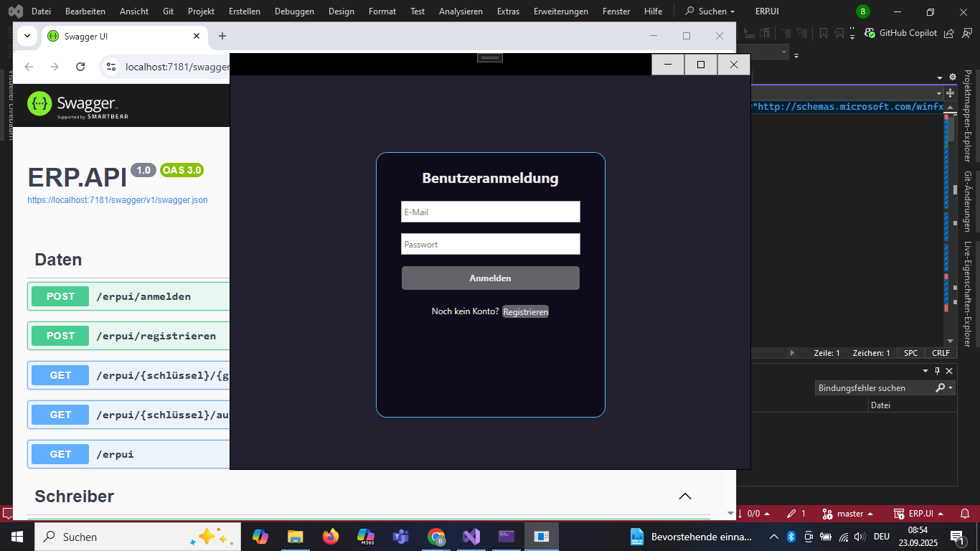Reload Swagger UI with Chrome's refresh icon
Image resolution: width=980 pixels, height=551 pixels.
pos(79,66)
